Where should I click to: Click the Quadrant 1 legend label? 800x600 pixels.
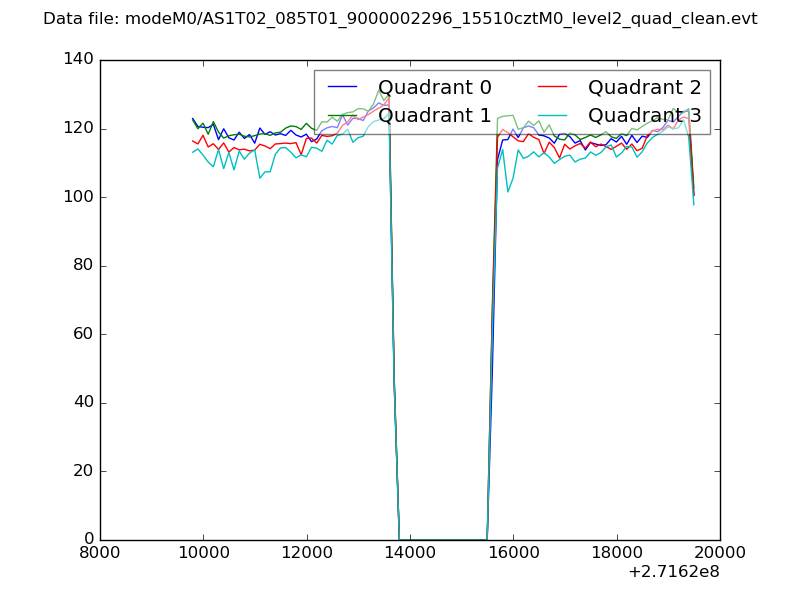[x=434, y=116]
